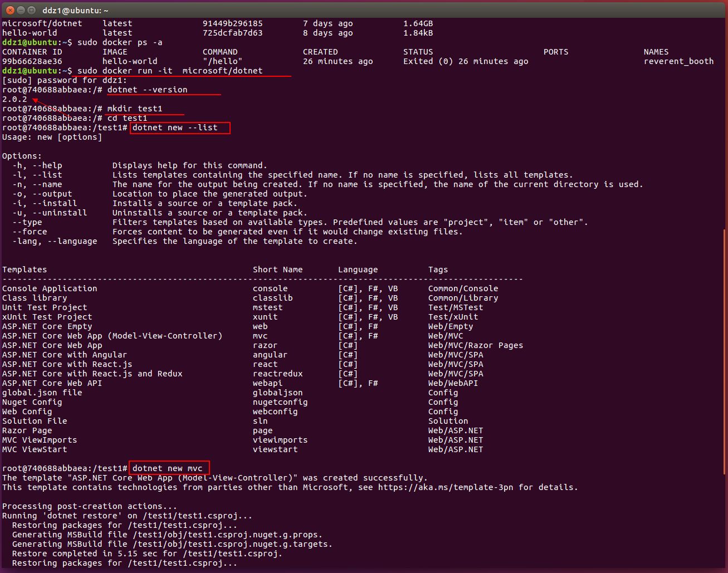Click the 'classlib' short name
The height and width of the screenshot is (573, 728).
(x=273, y=298)
